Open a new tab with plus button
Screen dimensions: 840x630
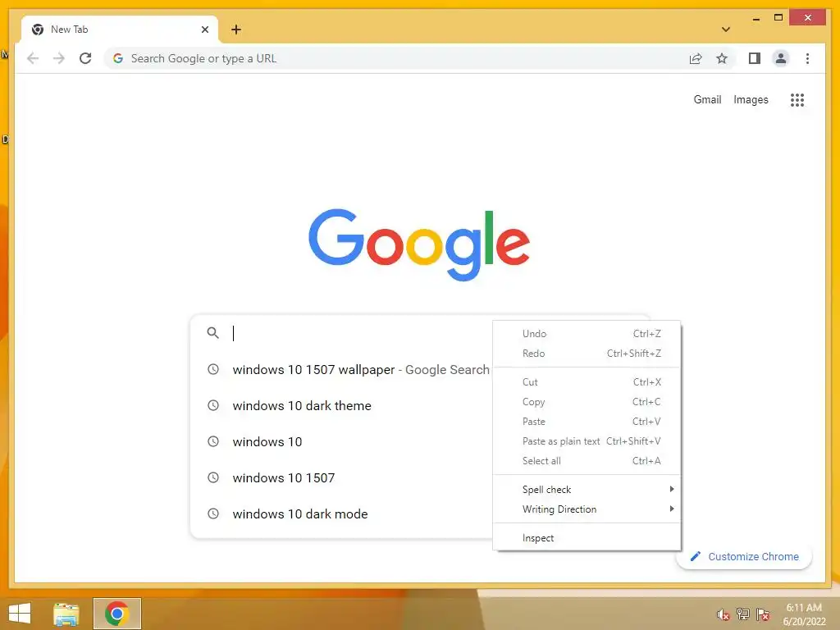236,30
